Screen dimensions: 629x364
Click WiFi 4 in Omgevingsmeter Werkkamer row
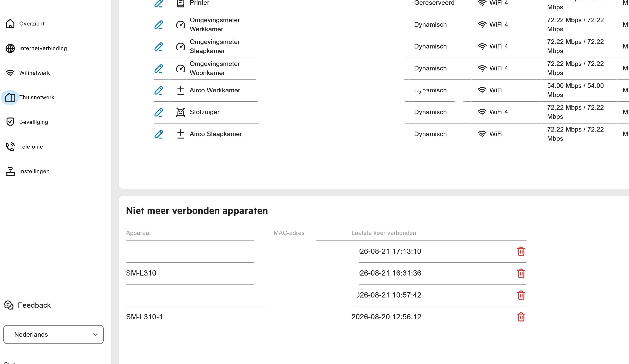click(x=498, y=25)
